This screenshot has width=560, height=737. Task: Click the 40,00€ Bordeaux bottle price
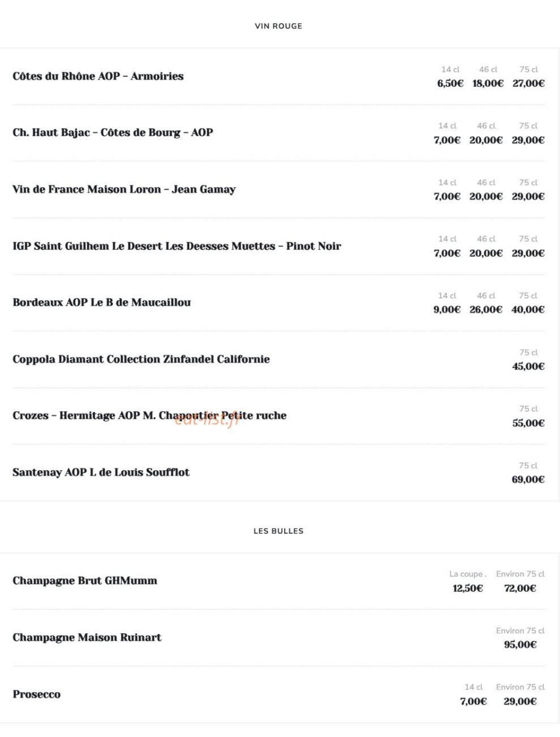(x=528, y=310)
